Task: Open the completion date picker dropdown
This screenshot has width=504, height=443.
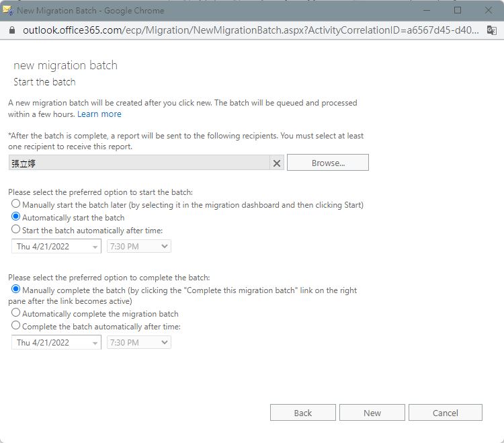Action: click(x=56, y=342)
